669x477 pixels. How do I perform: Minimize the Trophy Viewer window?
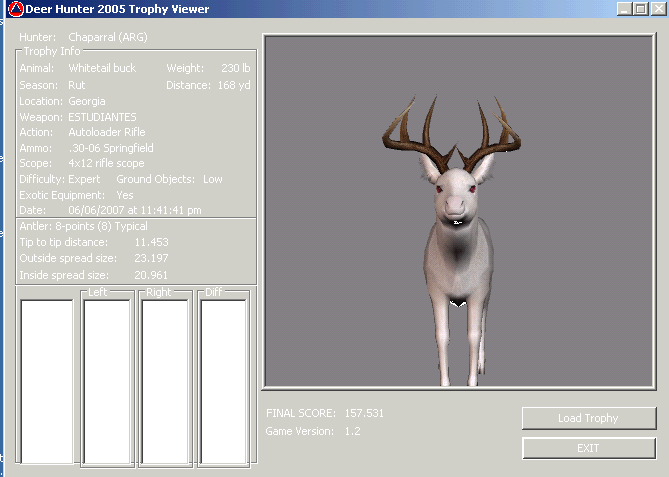[x=624, y=9]
